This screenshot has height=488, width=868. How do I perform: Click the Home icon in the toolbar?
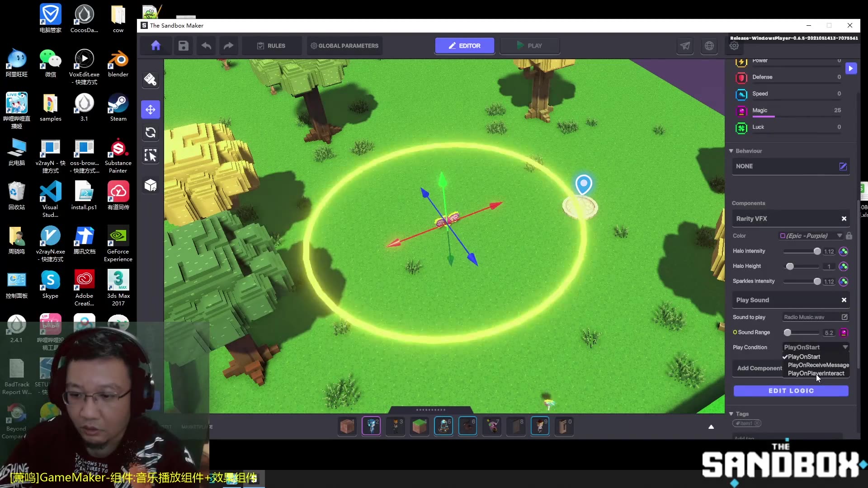156,46
